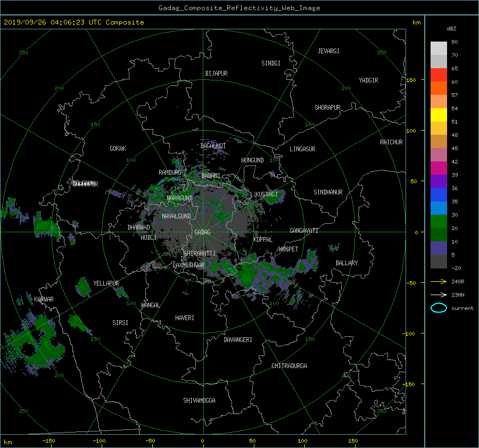This screenshot has height=448, width=479.
Task: Select the yellow 51-54 dBZ color swatch
Action: point(439,115)
